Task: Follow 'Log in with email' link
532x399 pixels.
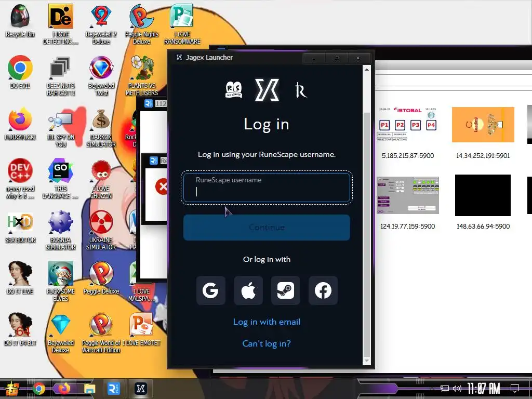Action: pos(267,322)
